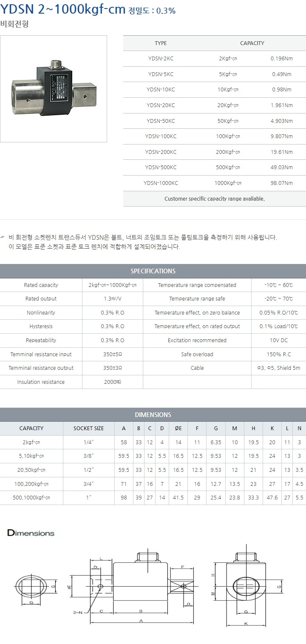Screen dimensions: 306x644
Task: Click the '2000MΩ' insulation resistance value
Action: 113,382
